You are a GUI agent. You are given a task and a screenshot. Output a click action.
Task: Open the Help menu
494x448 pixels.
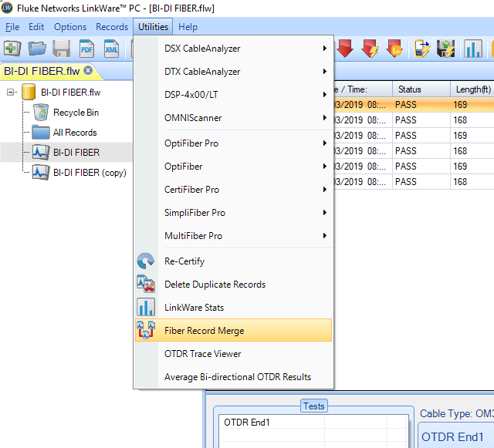[x=188, y=27]
